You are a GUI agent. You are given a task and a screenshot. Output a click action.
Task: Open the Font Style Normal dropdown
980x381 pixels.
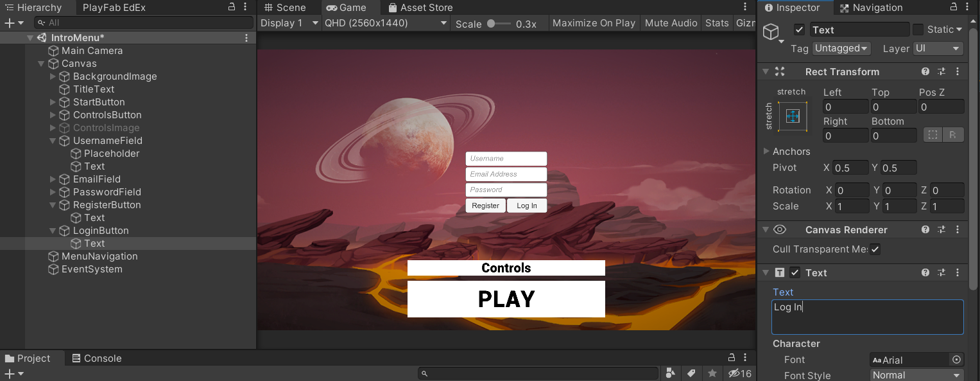(917, 375)
